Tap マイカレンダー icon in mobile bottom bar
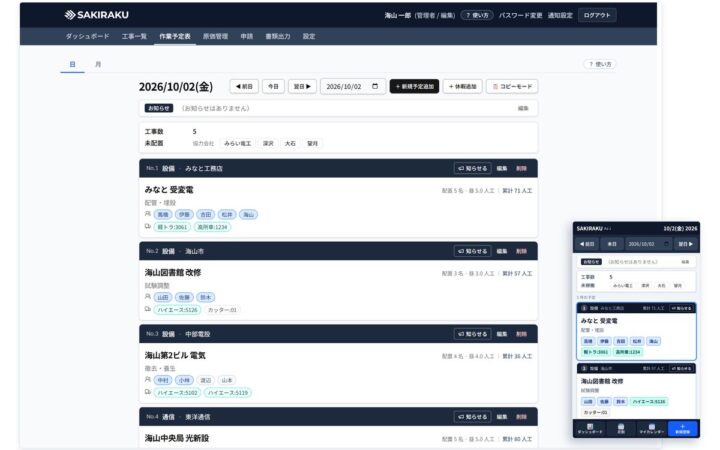The image size is (720, 450). pyautogui.click(x=652, y=427)
